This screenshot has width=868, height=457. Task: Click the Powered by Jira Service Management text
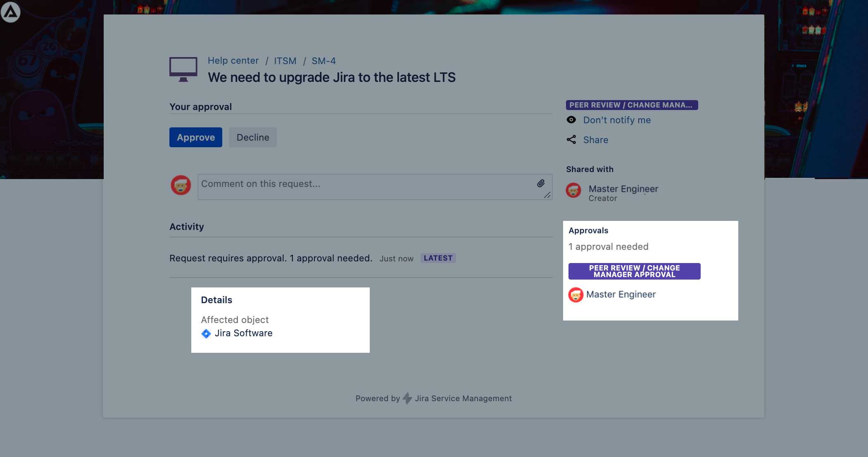tap(433, 398)
